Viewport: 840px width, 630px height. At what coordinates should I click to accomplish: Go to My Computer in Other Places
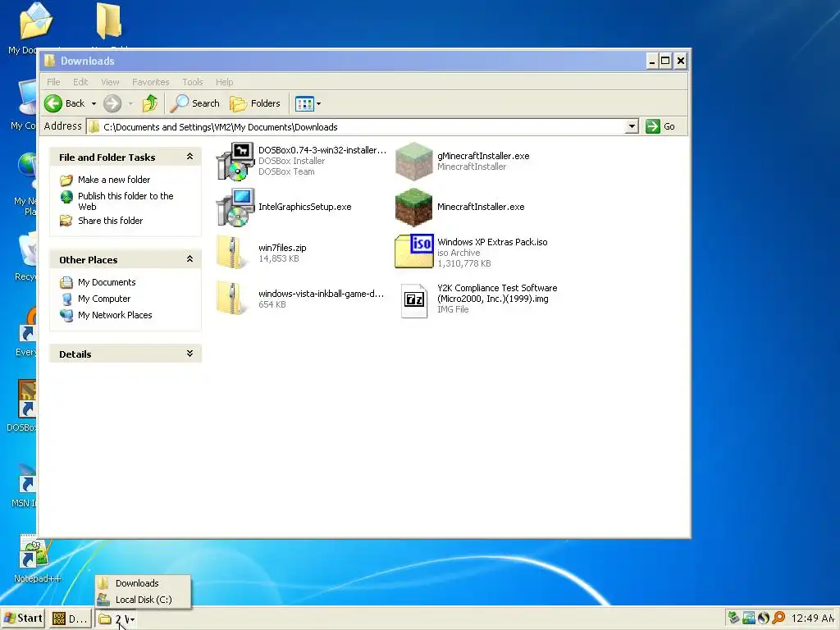pos(104,299)
